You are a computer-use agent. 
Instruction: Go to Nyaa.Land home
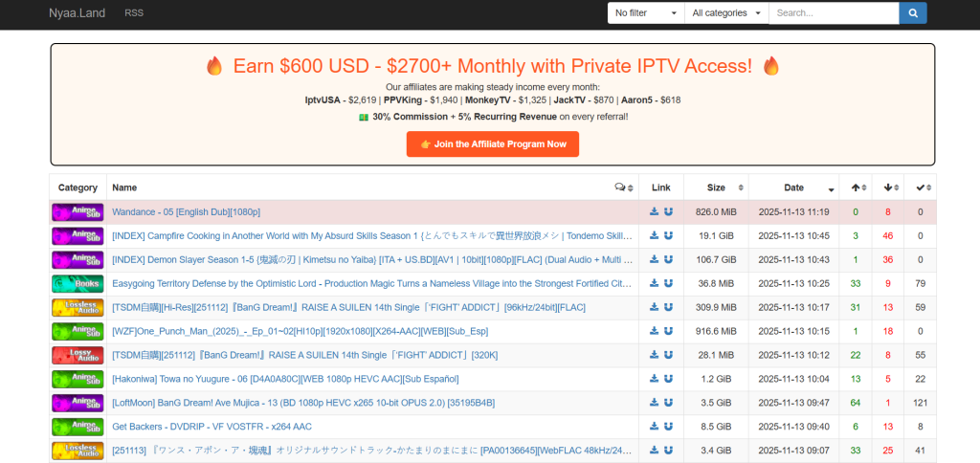[x=77, y=13]
